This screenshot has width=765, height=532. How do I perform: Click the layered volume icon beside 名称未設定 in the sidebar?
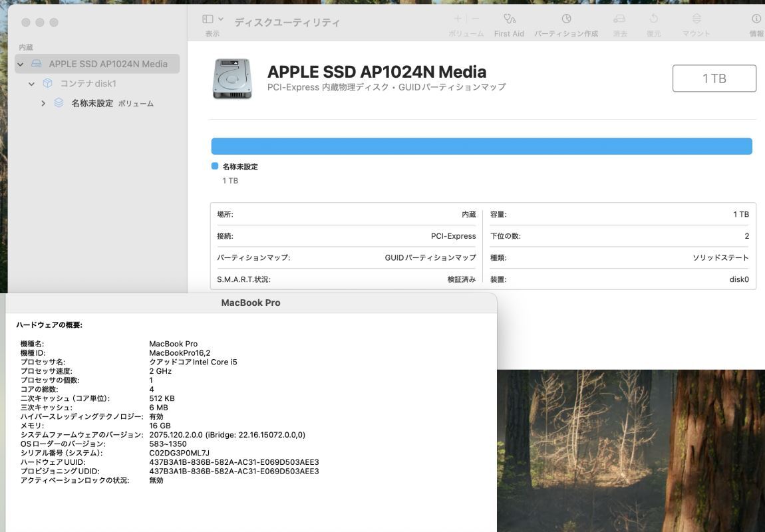pos(59,103)
